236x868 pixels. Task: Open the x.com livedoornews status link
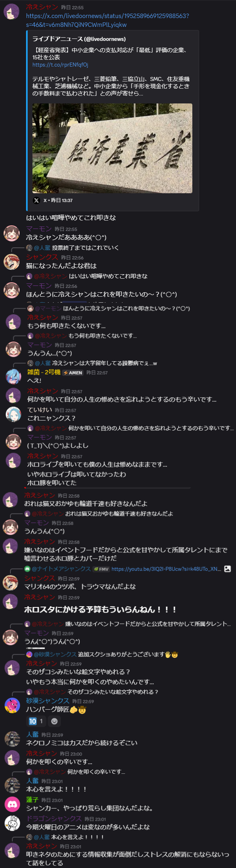107,20
